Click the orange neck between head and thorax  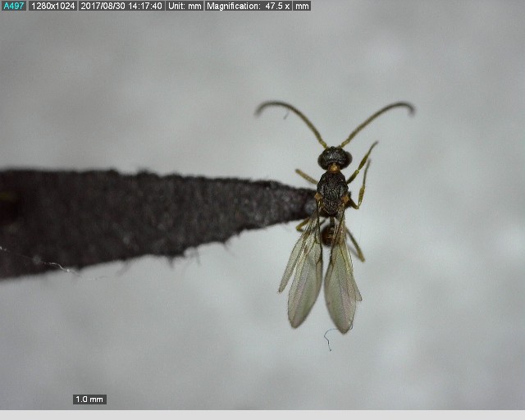pos(334,169)
